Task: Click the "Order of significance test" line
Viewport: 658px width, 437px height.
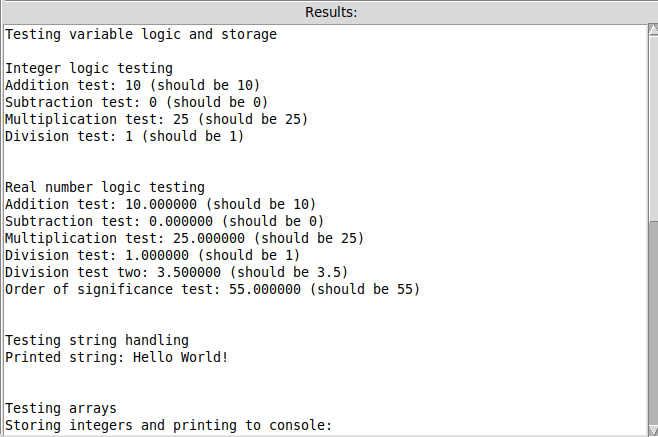Action: [x=213, y=289]
